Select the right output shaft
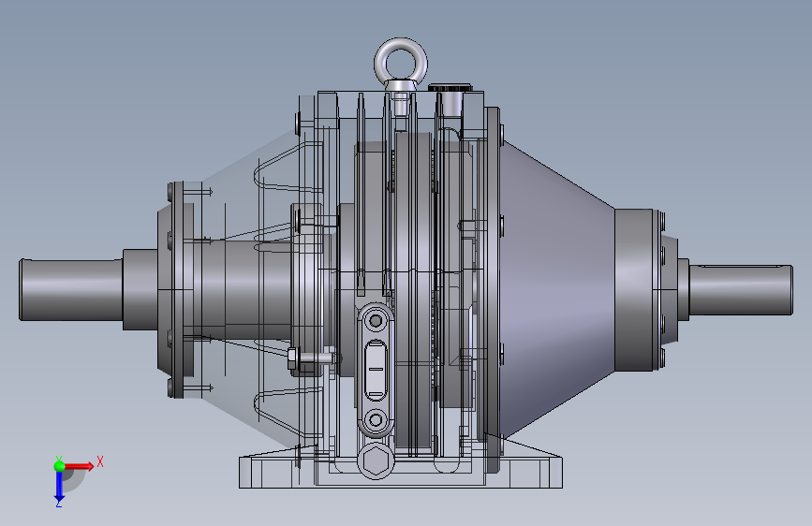Screen dimensions: 812x526 coord(741,290)
